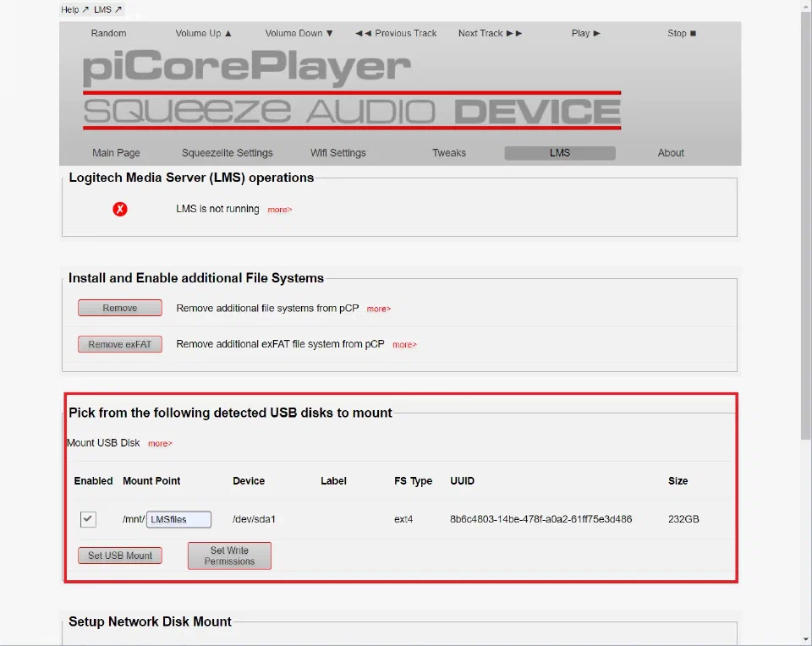Click the LMS is not running text
The height and width of the screenshot is (646, 812).
(217, 209)
